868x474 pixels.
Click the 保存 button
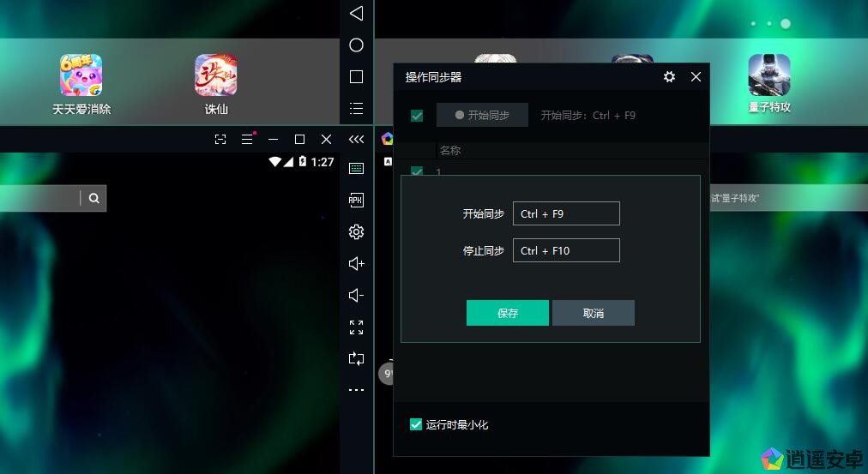507,313
